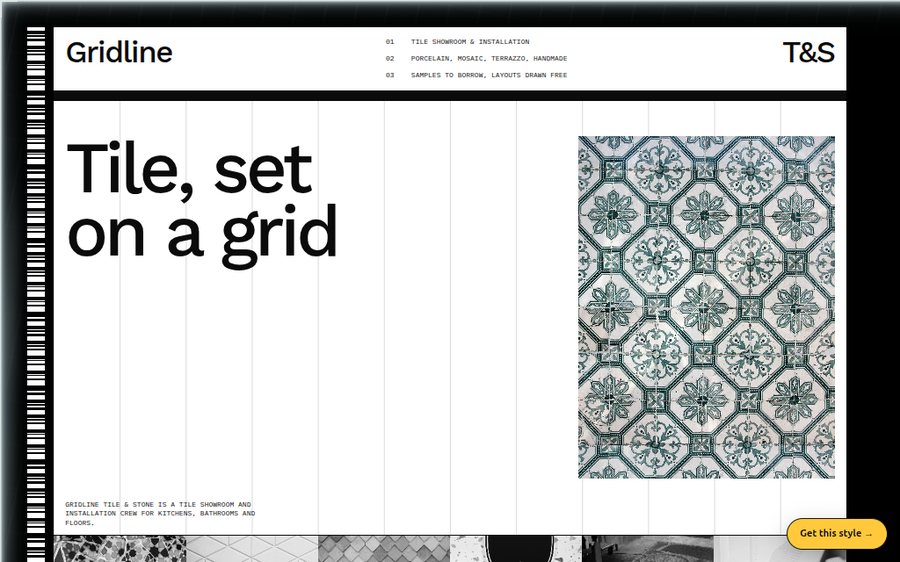Click the barcode strip on left edge

click(x=36, y=294)
